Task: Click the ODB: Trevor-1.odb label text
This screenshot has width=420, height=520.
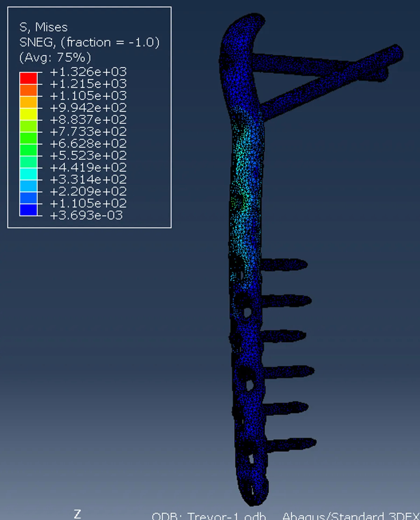Action: (209, 516)
